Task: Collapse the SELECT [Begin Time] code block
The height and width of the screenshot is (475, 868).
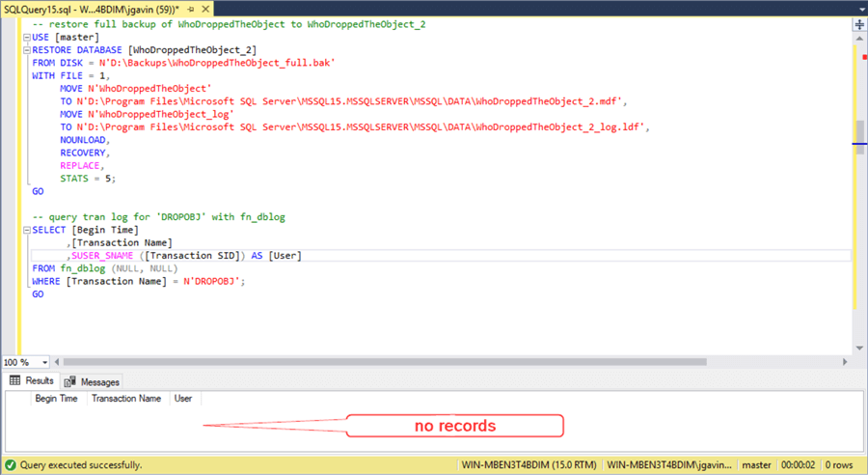Action: pos(27,230)
